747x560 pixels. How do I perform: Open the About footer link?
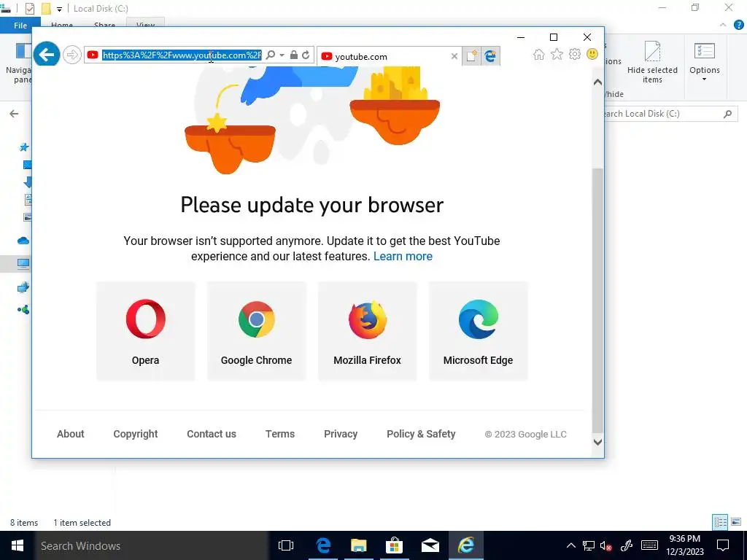(x=71, y=434)
